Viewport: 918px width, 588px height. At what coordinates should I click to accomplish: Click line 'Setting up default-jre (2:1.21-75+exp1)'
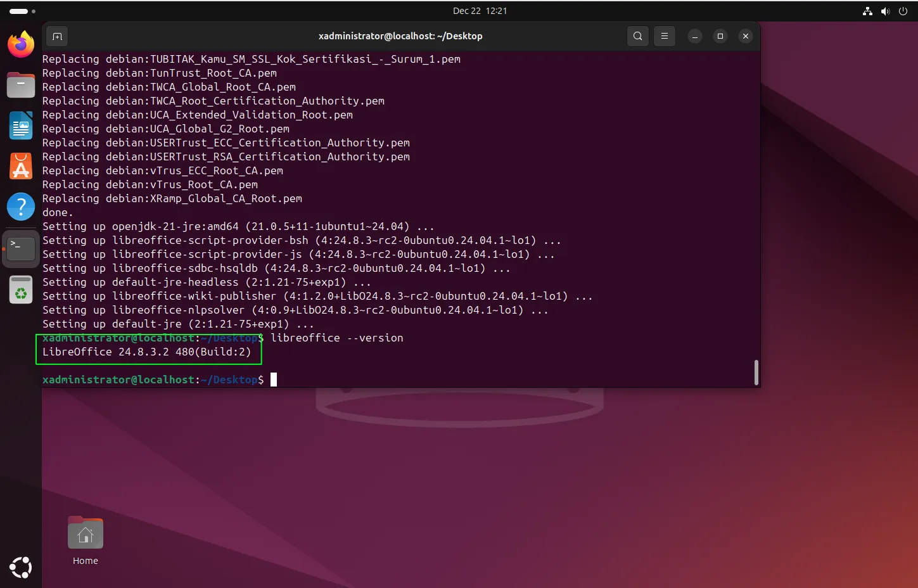tap(178, 324)
